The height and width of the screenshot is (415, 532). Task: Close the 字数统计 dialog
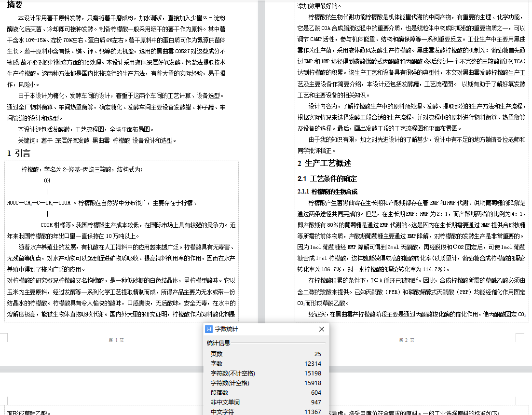[322, 329]
